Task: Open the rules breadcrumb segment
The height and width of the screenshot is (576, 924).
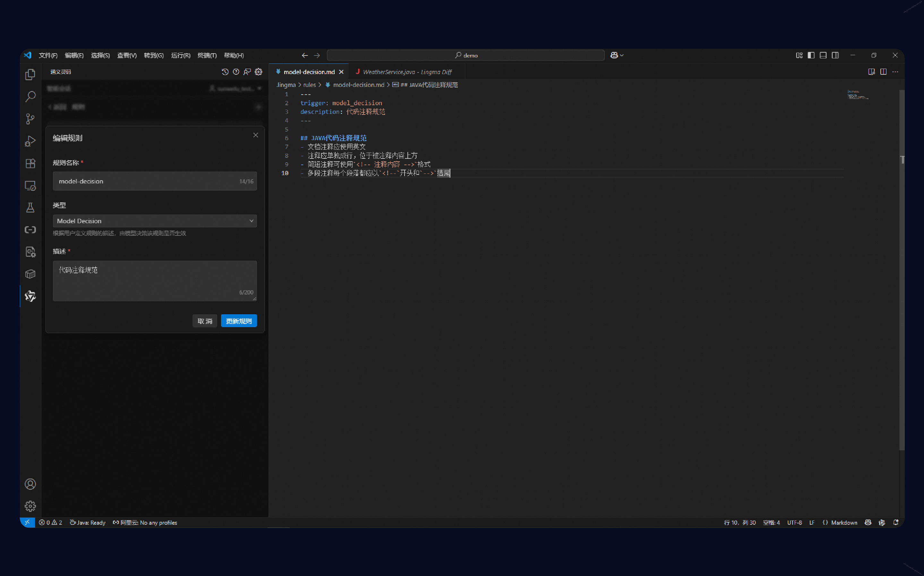Action: (309, 85)
